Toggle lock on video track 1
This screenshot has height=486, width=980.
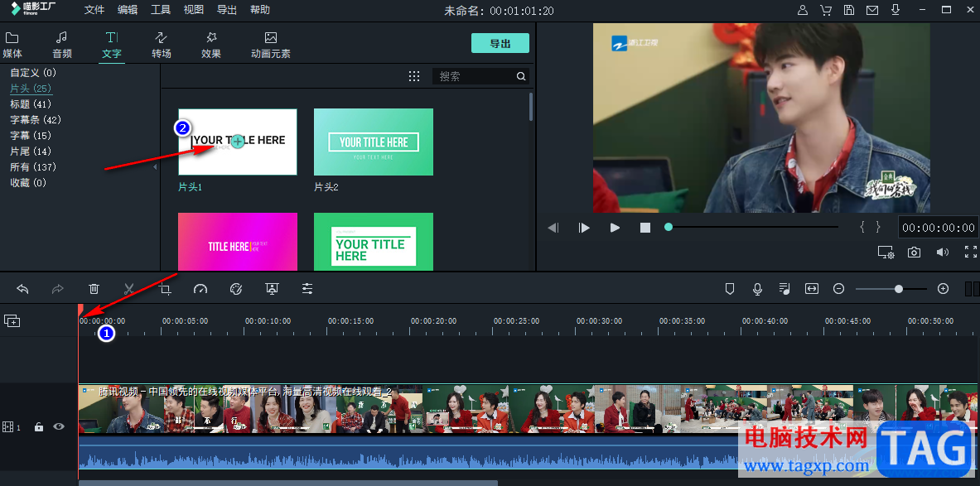(39, 427)
